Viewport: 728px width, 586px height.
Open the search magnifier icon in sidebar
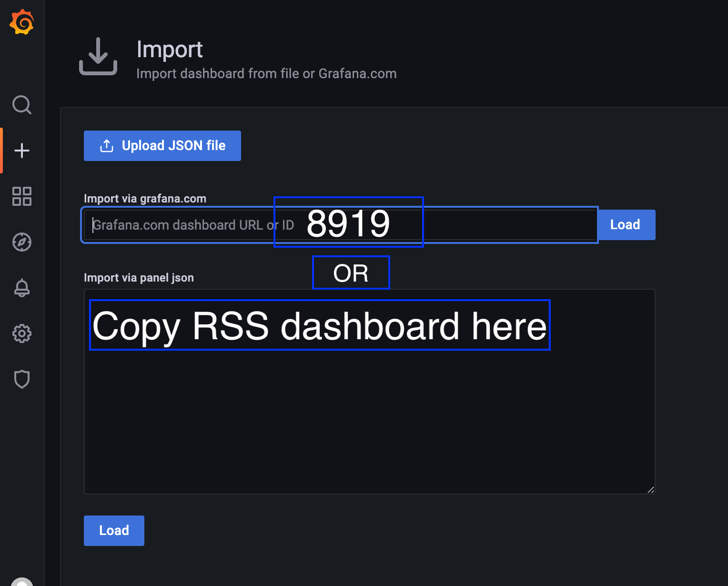pos(22,105)
